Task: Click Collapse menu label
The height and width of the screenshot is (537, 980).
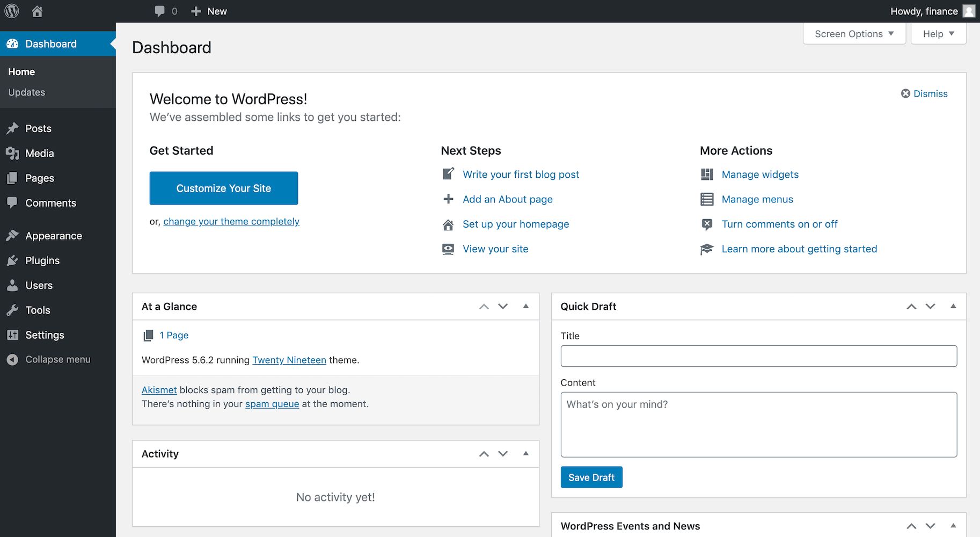Action: pyautogui.click(x=58, y=359)
